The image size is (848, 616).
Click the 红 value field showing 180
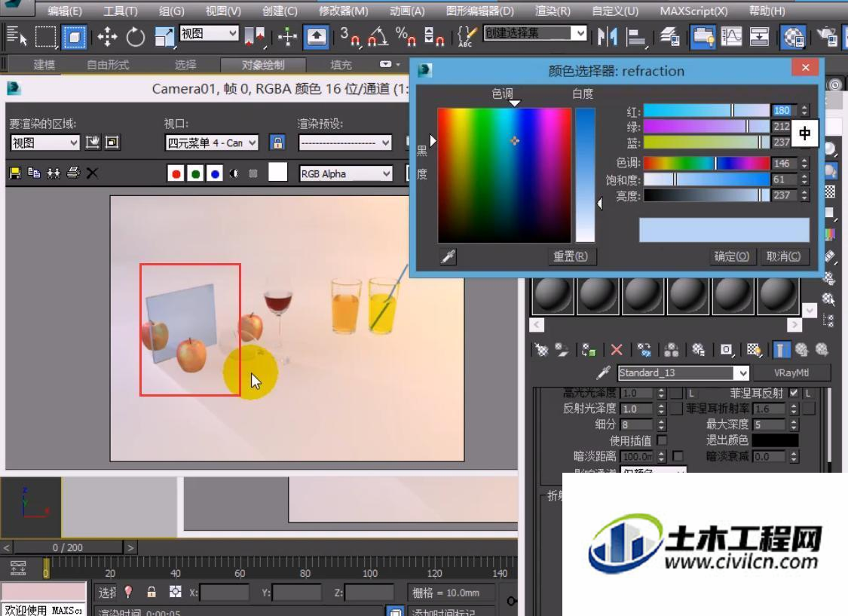[784, 110]
